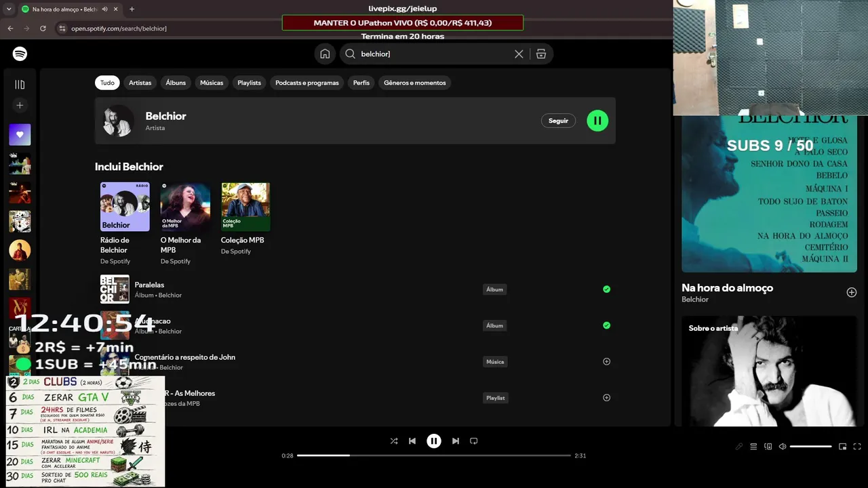Viewport: 868px width, 488px height.
Task: Open Belchior artist avatar in top result
Action: (118, 121)
